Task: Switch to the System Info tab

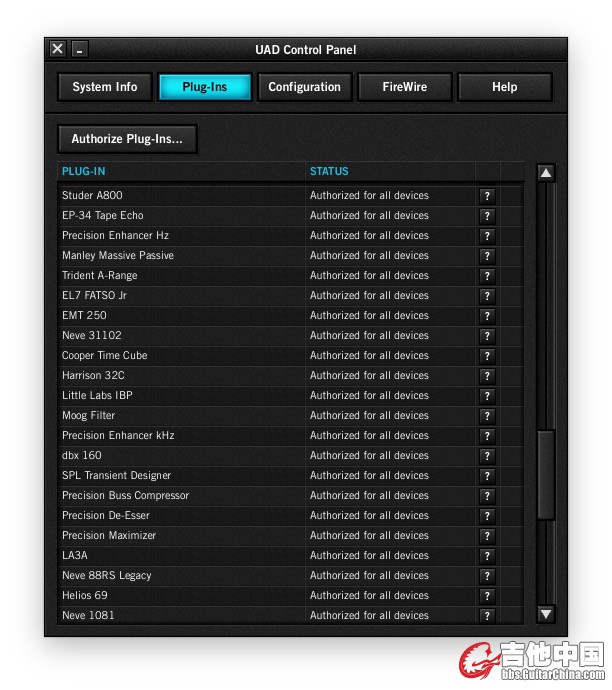Action: 105,87
